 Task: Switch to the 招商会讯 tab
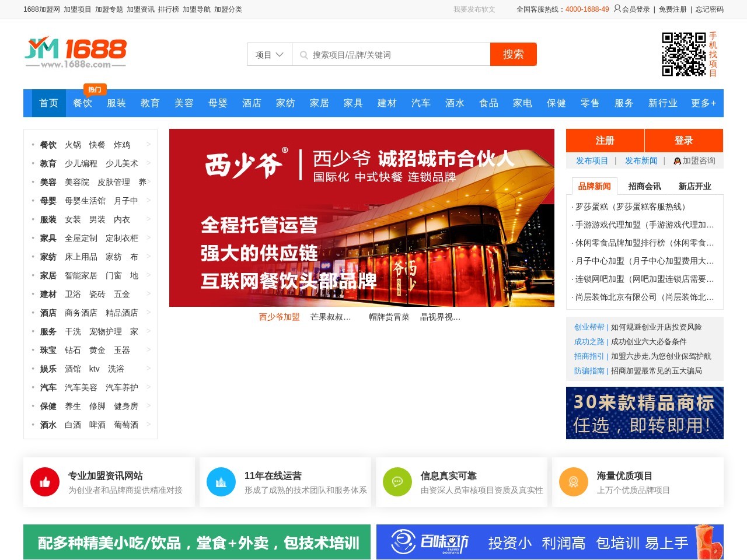(645, 186)
